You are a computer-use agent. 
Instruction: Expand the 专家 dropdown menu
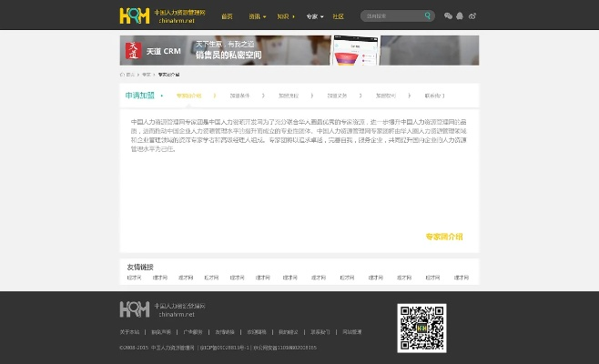point(315,16)
